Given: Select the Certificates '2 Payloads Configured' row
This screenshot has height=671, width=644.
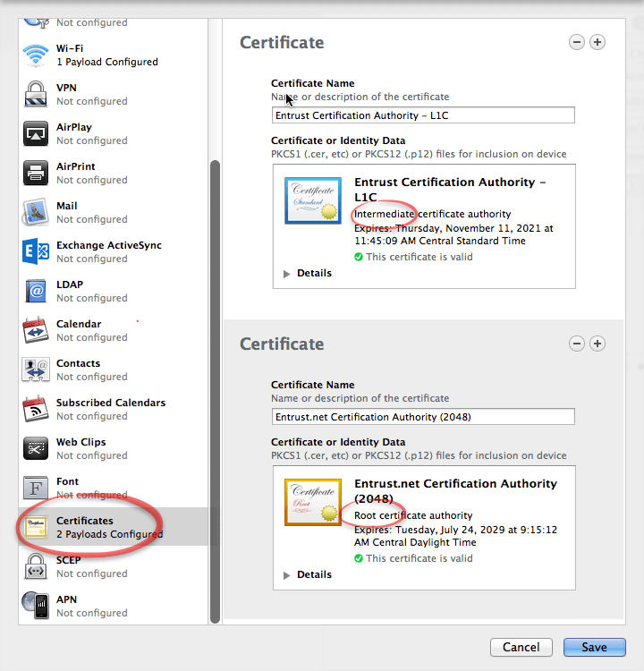Looking at the screenshot, I should tap(113, 527).
